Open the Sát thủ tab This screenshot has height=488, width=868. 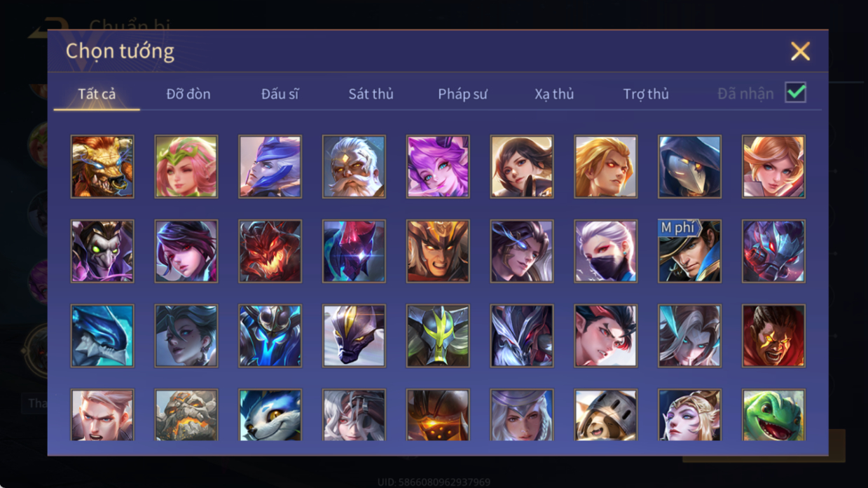pos(371,94)
